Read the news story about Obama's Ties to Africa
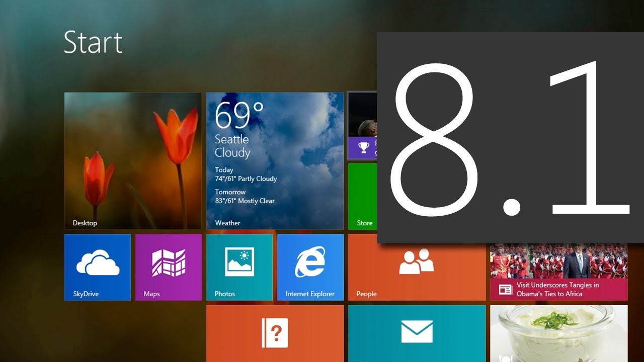 pyautogui.click(x=559, y=272)
